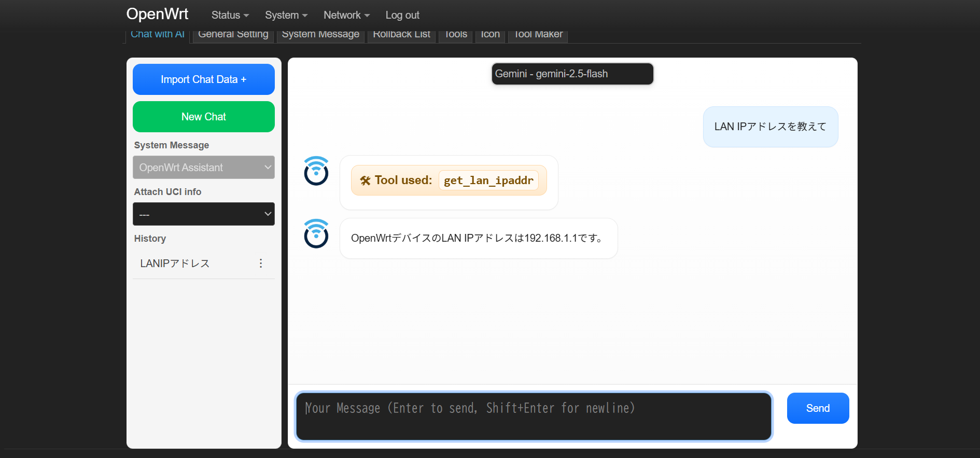Click the assistant avatar beside tool-used message
Image resolution: width=980 pixels, height=458 pixels.
coord(316,171)
